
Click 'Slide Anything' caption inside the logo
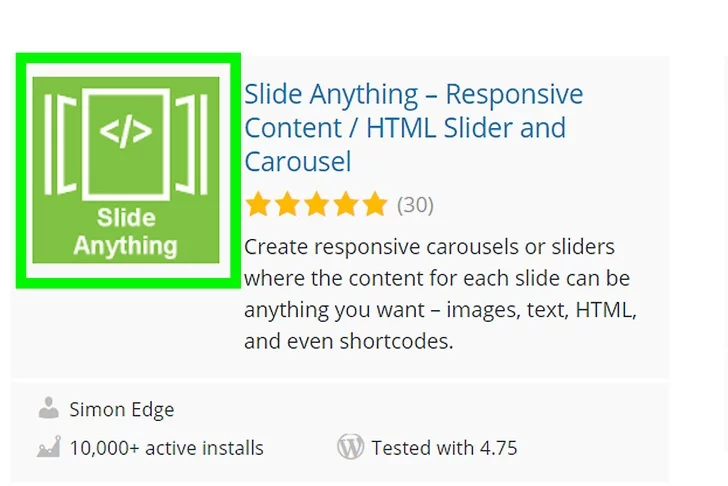click(126, 231)
